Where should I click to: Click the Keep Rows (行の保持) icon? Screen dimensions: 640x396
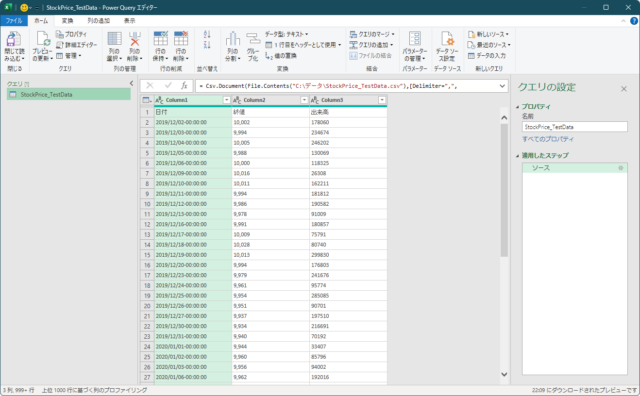(160, 39)
